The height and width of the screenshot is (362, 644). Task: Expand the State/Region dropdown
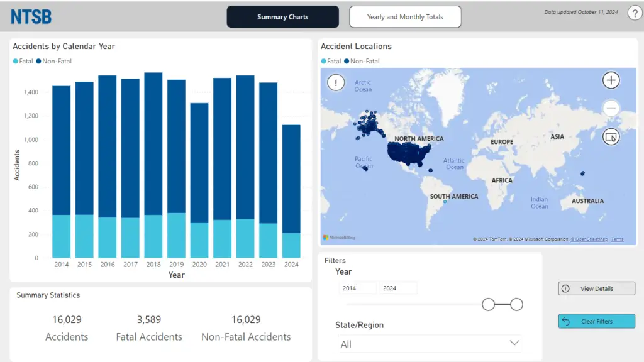tap(430, 344)
